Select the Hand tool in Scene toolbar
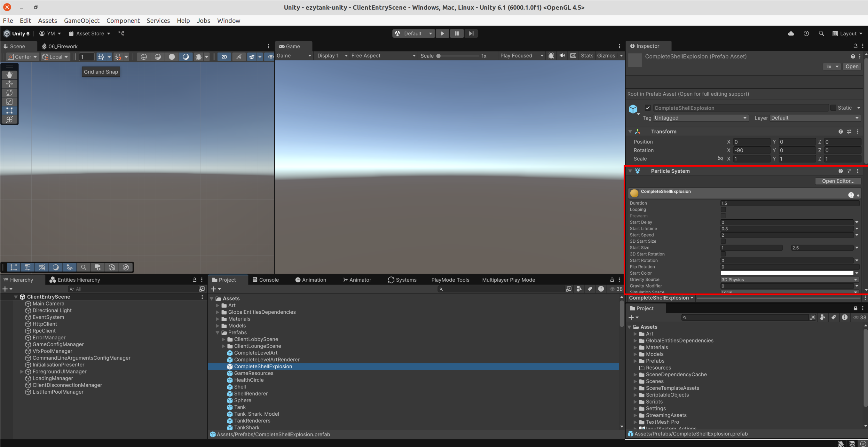868x447 pixels. (10, 74)
